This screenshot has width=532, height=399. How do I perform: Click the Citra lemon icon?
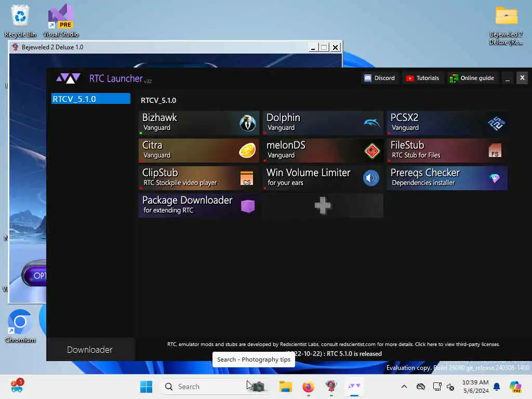coord(247,151)
